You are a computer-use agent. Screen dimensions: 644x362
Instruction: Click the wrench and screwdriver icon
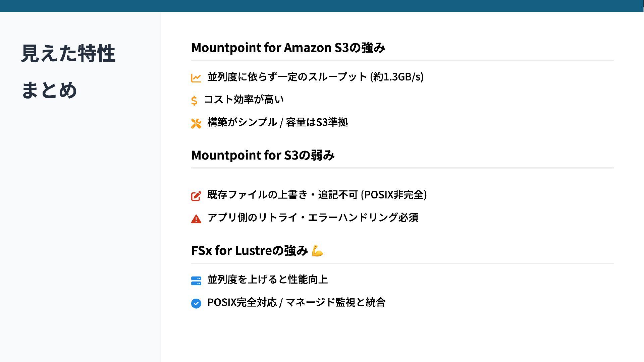[196, 123]
